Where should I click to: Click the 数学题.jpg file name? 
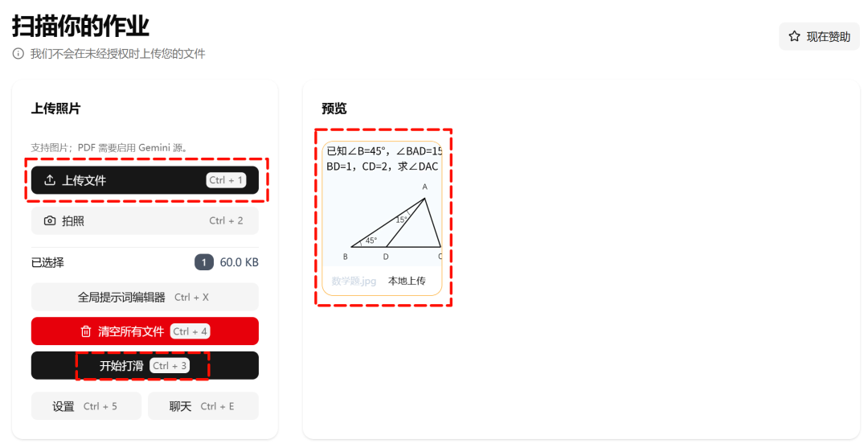[354, 281]
